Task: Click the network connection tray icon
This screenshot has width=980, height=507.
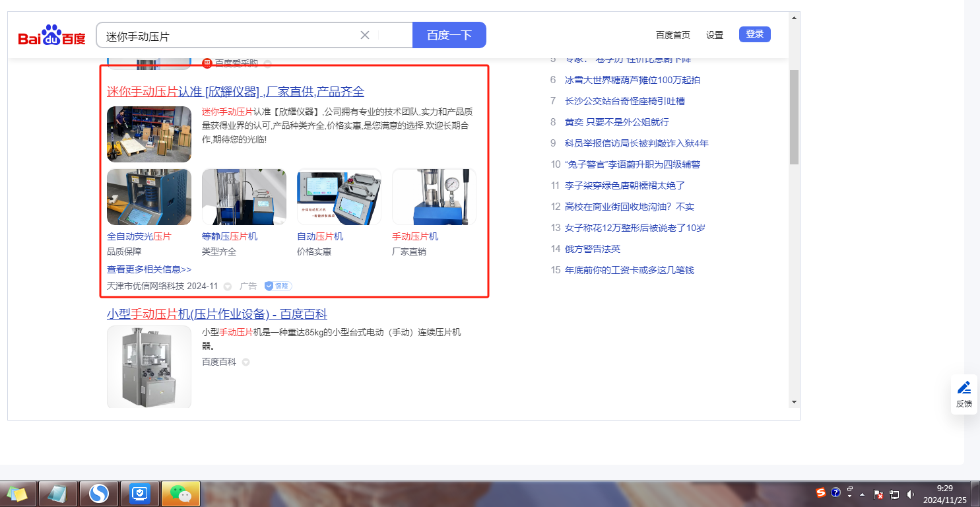Action: [894, 494]
